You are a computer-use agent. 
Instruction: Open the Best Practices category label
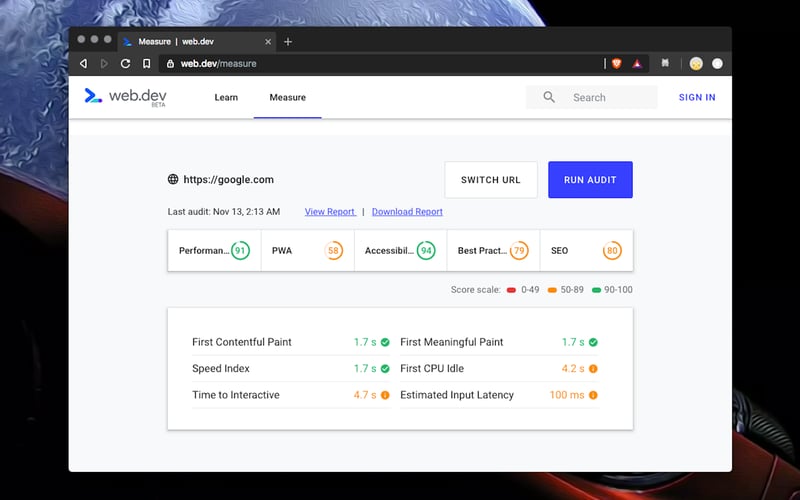483,251
